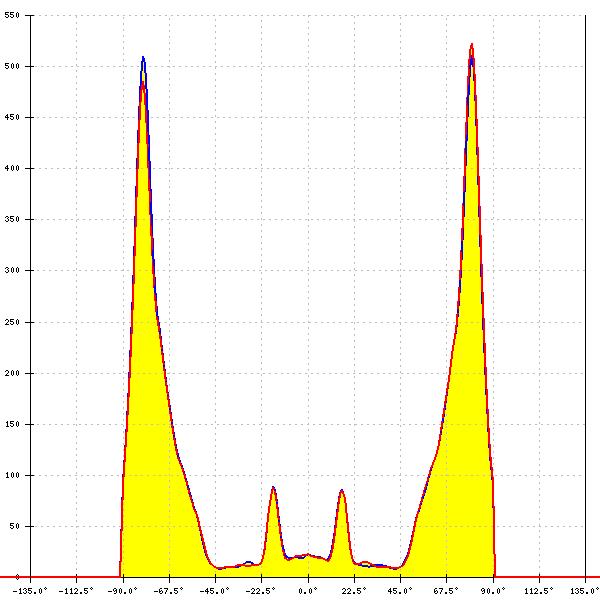Image resolution: width=600 pixels, height=600 pixels.
Task: Click the 150 y-axis label
Action: point(11,424)
